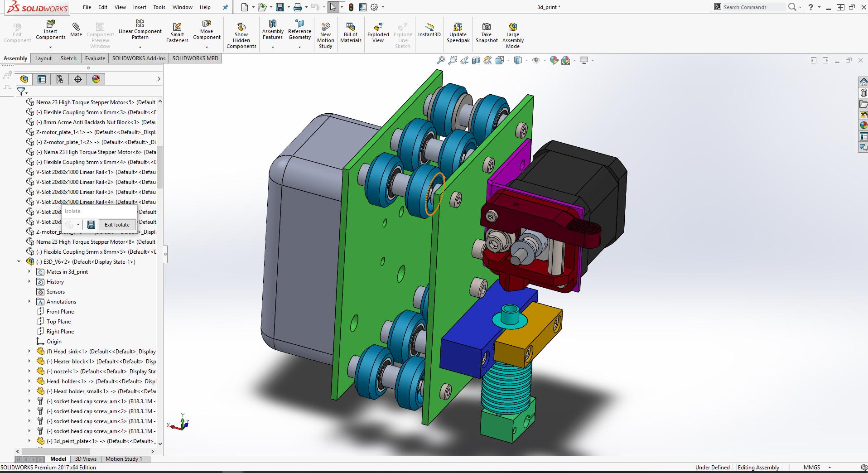
Task: Open the DisplayManager tab
Action: coord(96,79)
